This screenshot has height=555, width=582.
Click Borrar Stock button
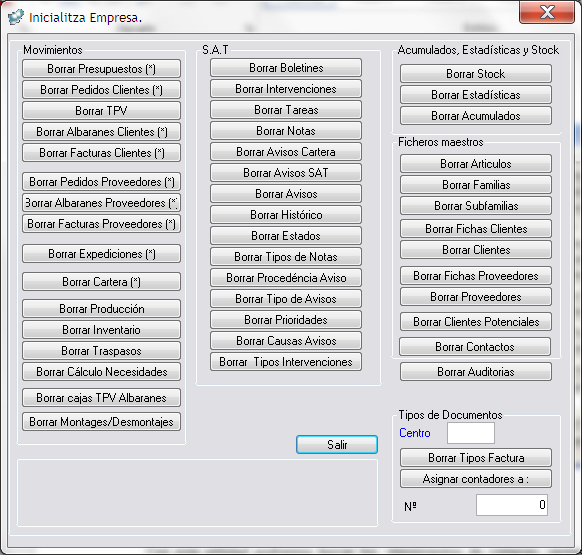[x=476, y=74]
